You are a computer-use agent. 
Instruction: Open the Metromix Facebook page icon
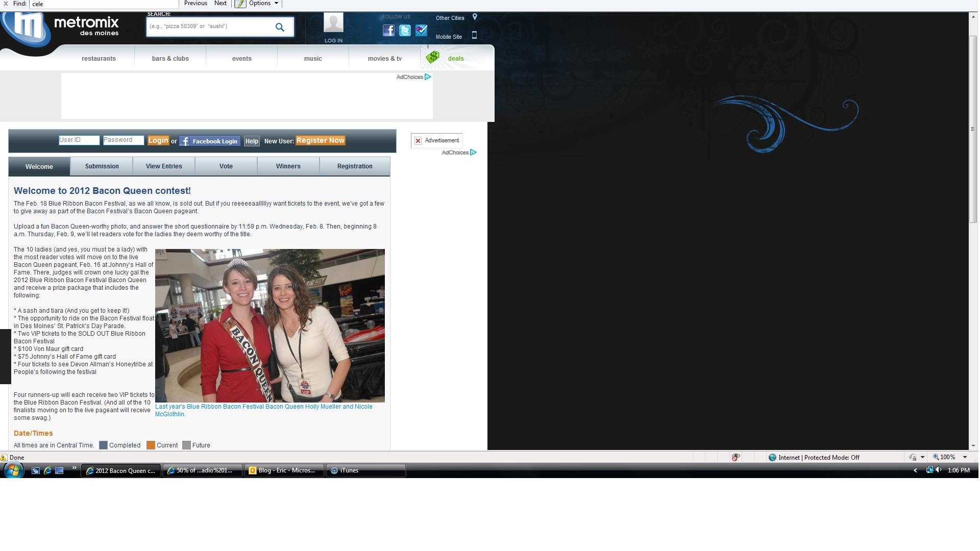tap(388, 31)
